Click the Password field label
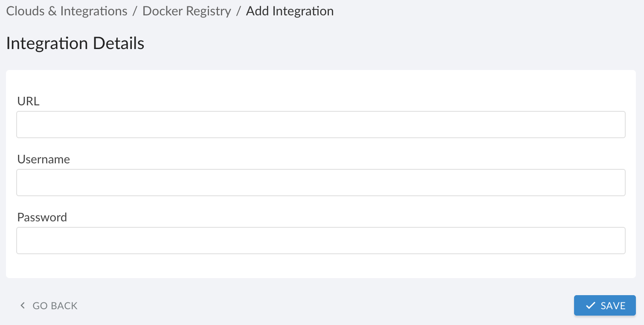This screenshot has width=644, height=325. click(42, 217)
